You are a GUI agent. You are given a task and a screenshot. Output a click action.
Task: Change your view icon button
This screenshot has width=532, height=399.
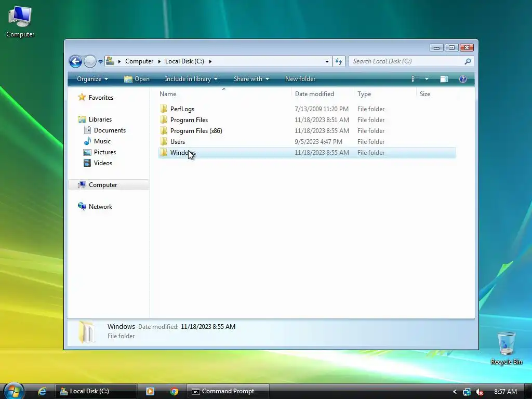[414, 79]
